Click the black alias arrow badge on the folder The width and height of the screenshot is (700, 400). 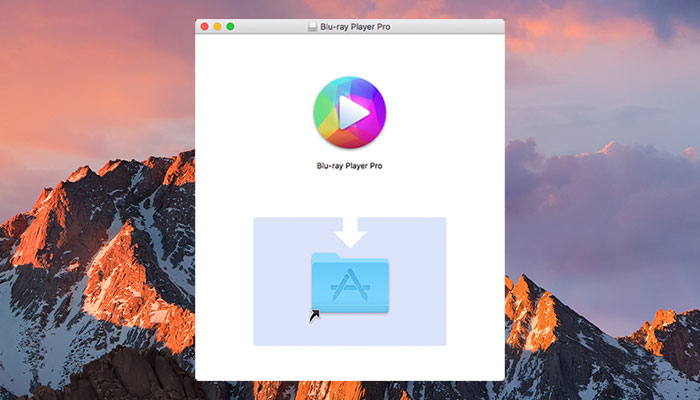coord(316,316)
